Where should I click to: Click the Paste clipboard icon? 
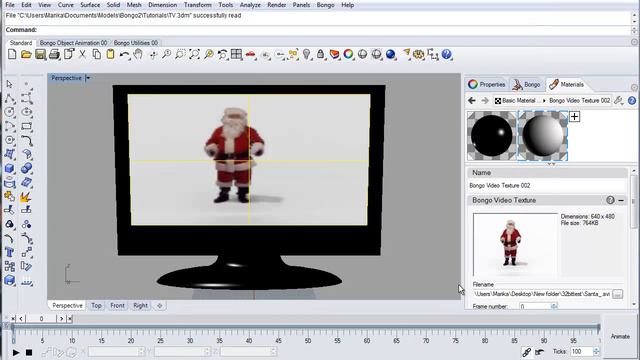[x=110, y=54]
